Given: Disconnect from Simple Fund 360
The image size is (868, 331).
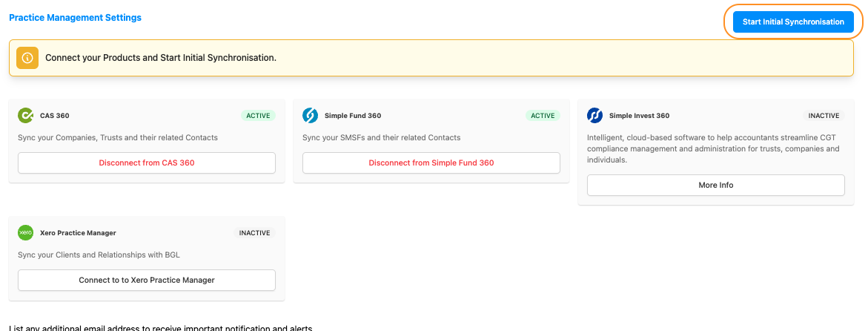Looking at the screenshot, I should (x=431, y=163).
